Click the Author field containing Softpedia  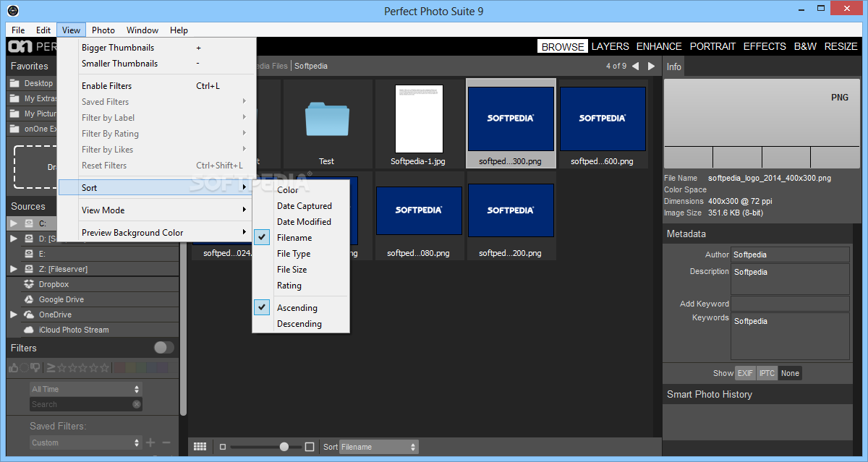(790, 254)
